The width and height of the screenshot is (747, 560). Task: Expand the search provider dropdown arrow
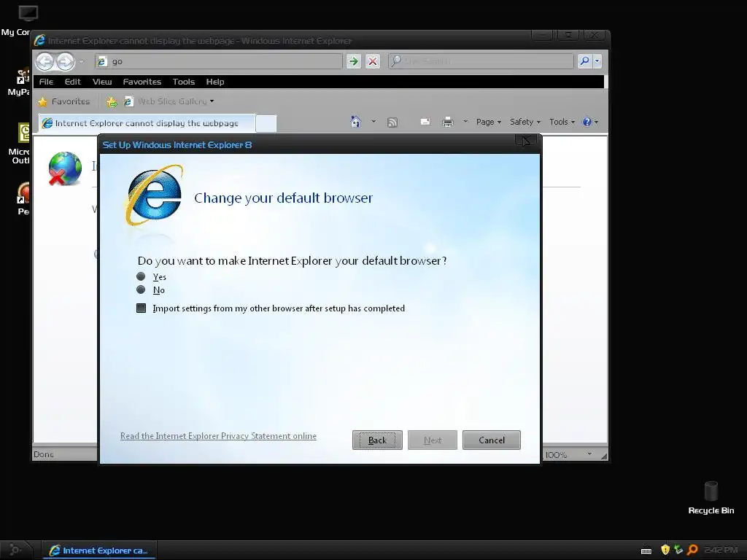tap(597, 61)
